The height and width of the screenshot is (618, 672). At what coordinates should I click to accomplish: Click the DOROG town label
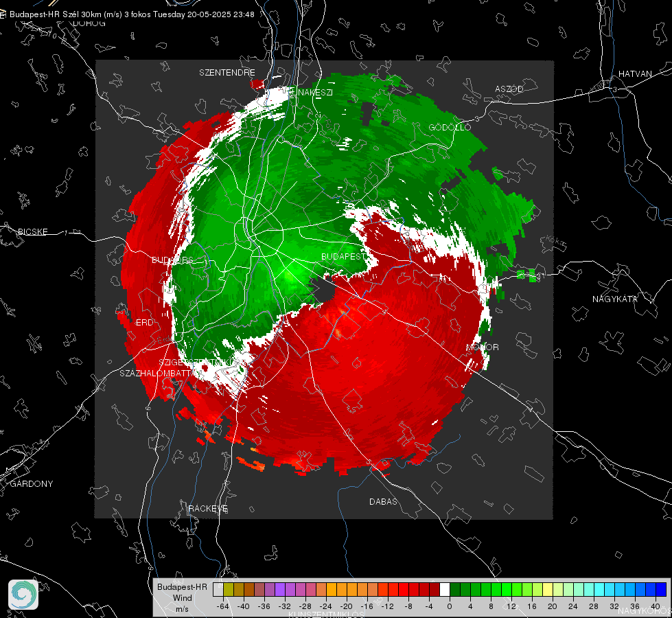(89, 23)
